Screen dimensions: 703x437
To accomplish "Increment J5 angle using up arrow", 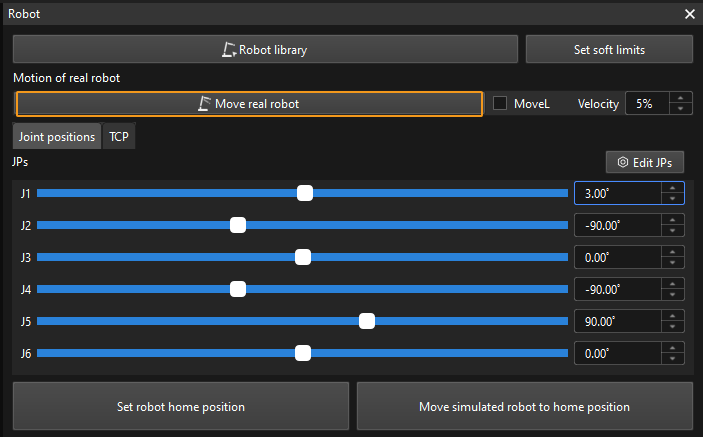I will click(673, 316).
